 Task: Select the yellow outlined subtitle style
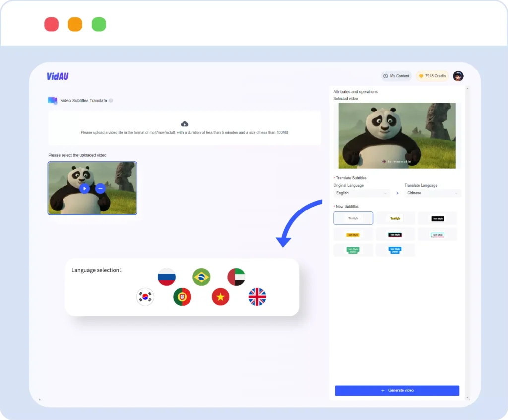(x=395, y=218)
